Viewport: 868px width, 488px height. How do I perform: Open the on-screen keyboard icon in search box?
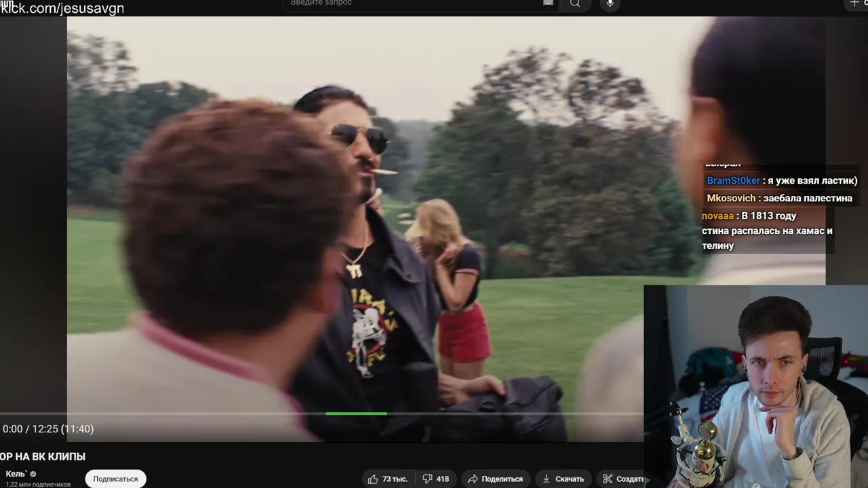pos(548,3)
